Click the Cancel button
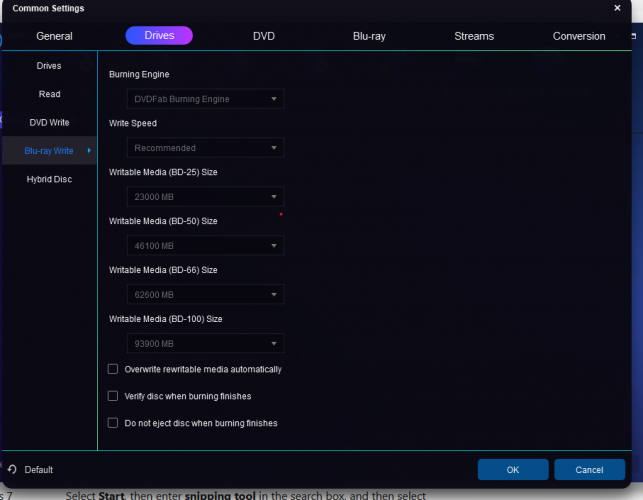The image size is (643, 500). (589, 470)
